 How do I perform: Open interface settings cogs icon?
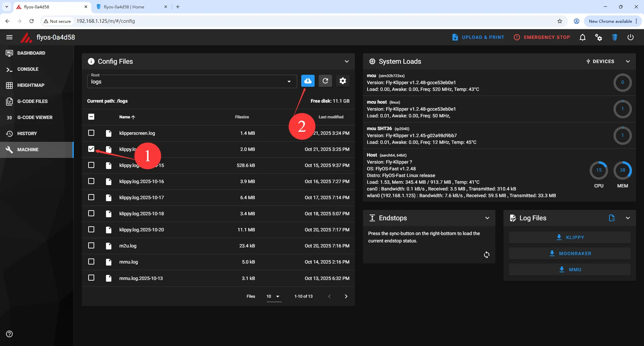pyautogui.click(x=598, y=37)
